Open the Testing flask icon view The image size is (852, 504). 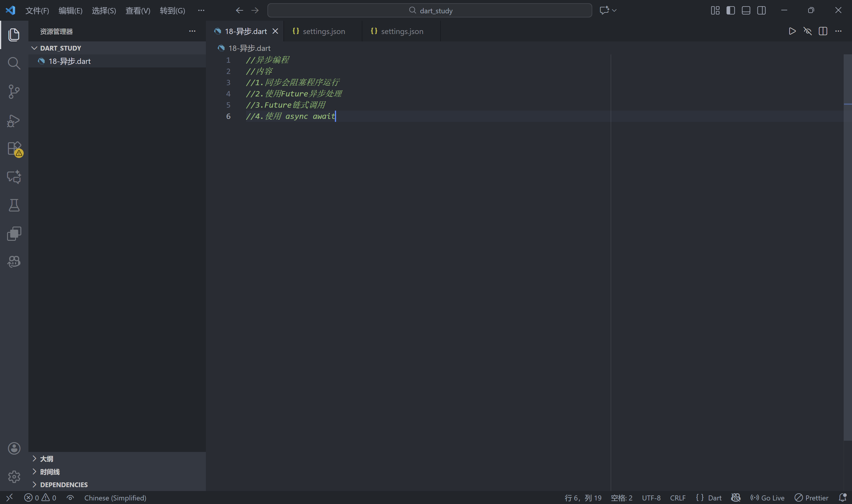(14, 206)
